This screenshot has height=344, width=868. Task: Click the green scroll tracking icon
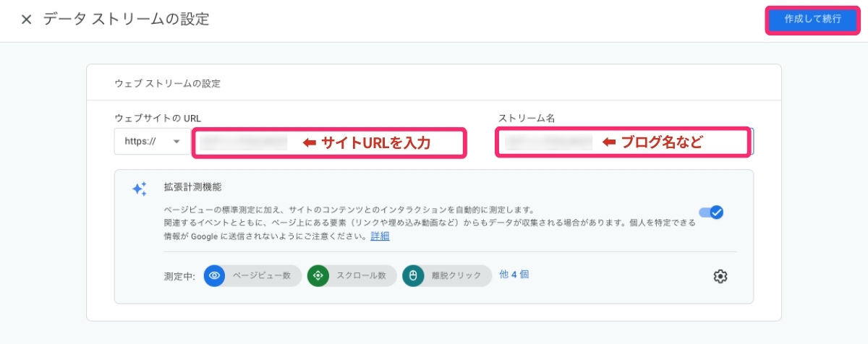pyautogui.click(x=318, y=275)
